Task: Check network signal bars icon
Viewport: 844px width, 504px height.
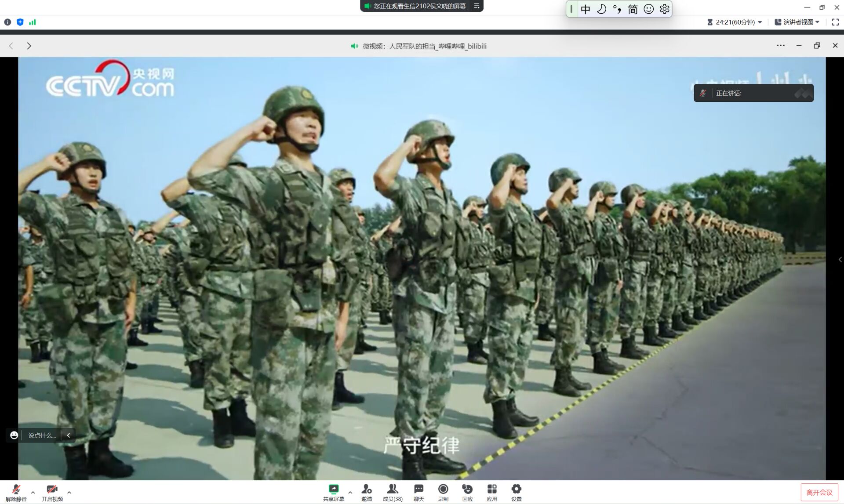Action: pyautogui.click(x=33, y=22)
